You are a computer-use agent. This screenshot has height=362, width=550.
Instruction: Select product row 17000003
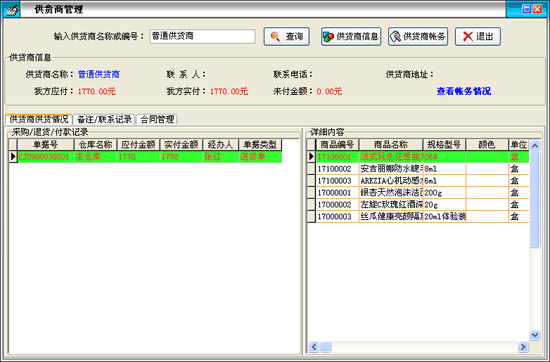pyautogui.click(x=418, y=216)
